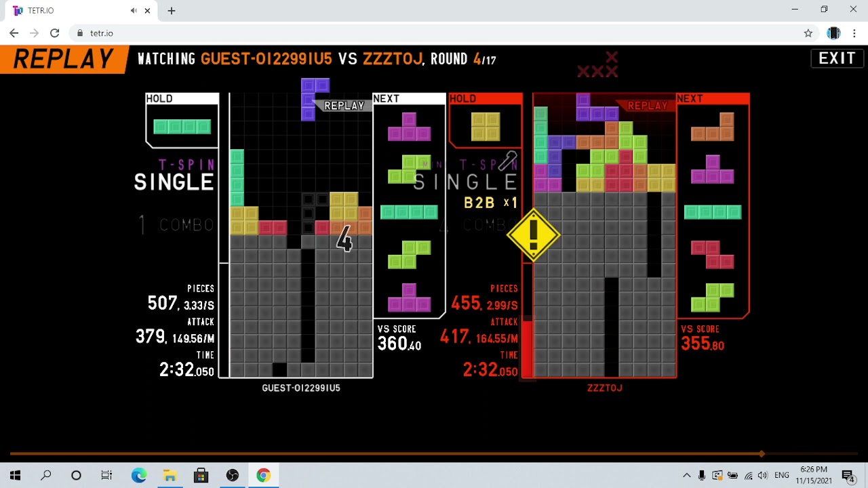The height and width of the screenshot is (488, 868).
Task: Click the EXIT button in the replay
Action: click(837, 58)
